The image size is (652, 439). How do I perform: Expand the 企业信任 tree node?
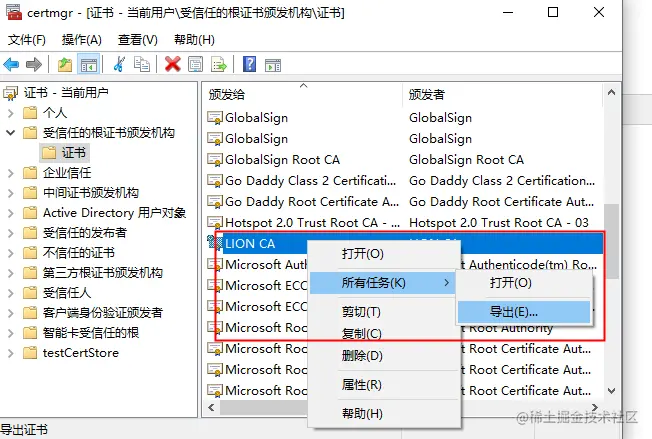11,173
